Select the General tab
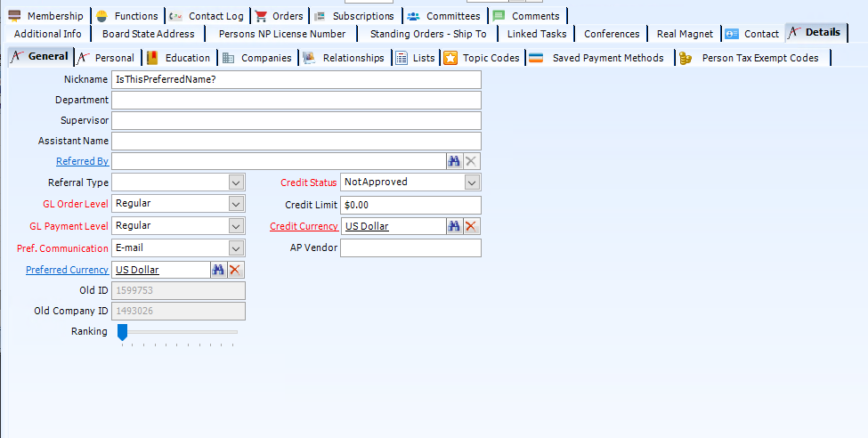This screenshot has height=438, width=868. click(x=40, y=56)
